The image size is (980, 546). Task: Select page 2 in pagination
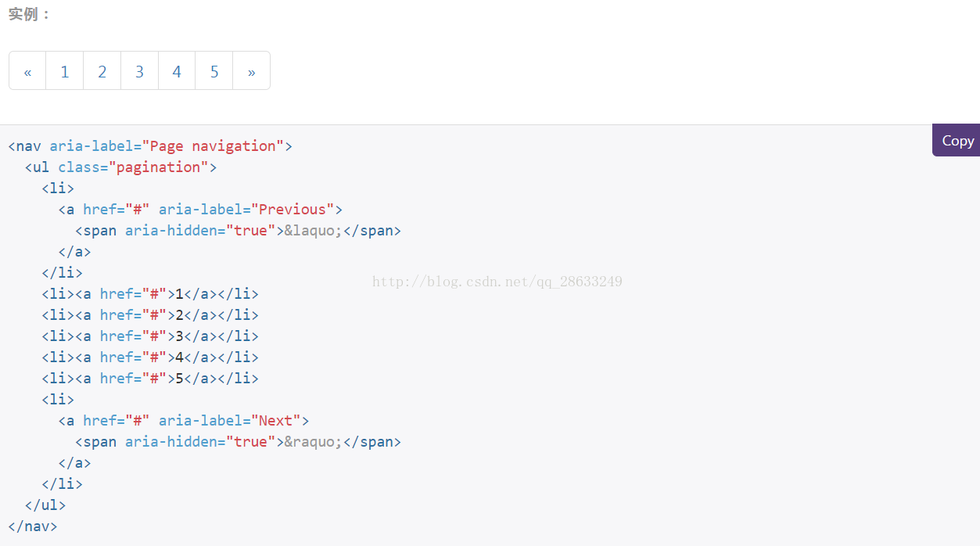coord(102,71)
